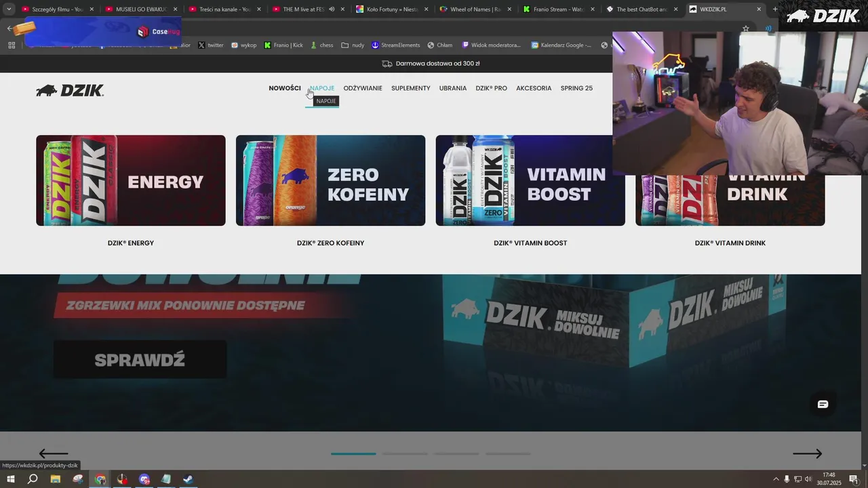This screenshot has width=868, height=488.
Task: Open the DZIK® PRO menu item
Action: [x=492, y=88]
